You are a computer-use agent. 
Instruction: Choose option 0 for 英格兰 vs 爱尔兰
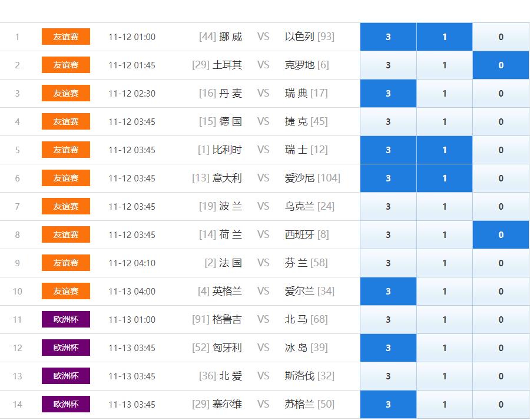pyautogui.click(x=501, y=291)
